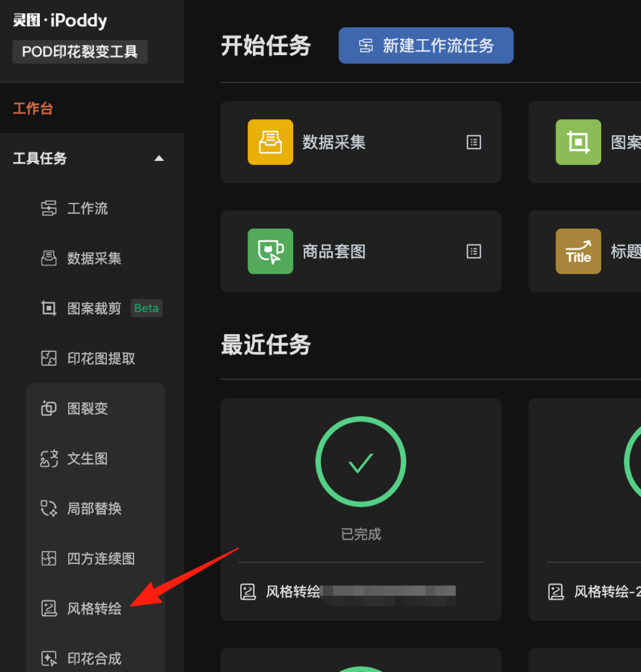Open the list icon on 数据采集 card

474,142
